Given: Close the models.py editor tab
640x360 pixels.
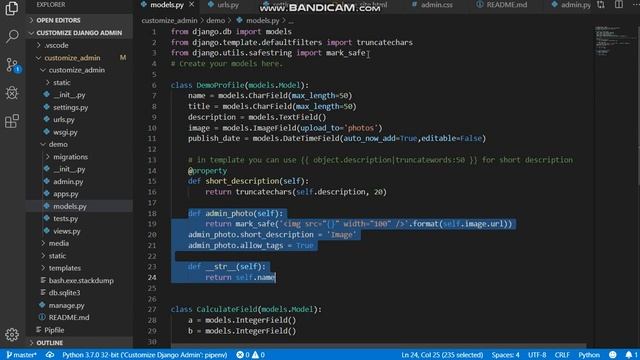Looking at the screenshot, I should pos(191,5).
